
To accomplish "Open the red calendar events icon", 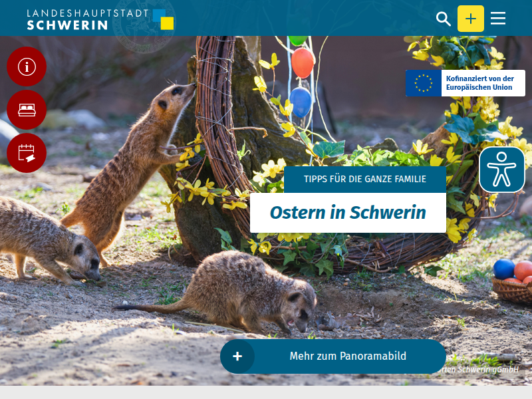I will point(27,153).
